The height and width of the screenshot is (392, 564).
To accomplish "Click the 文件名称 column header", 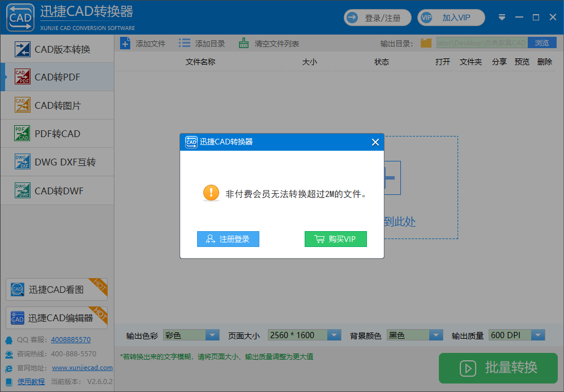I will point(200,62).
